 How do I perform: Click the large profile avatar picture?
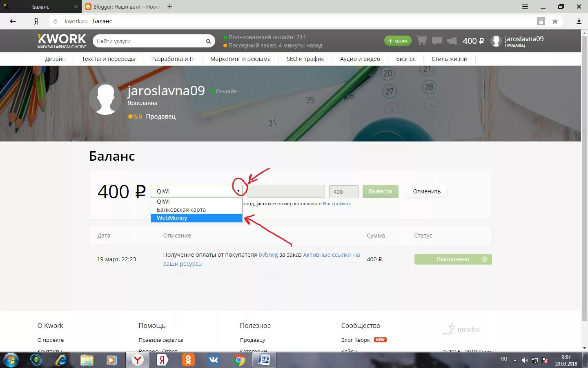click(106, 99)
